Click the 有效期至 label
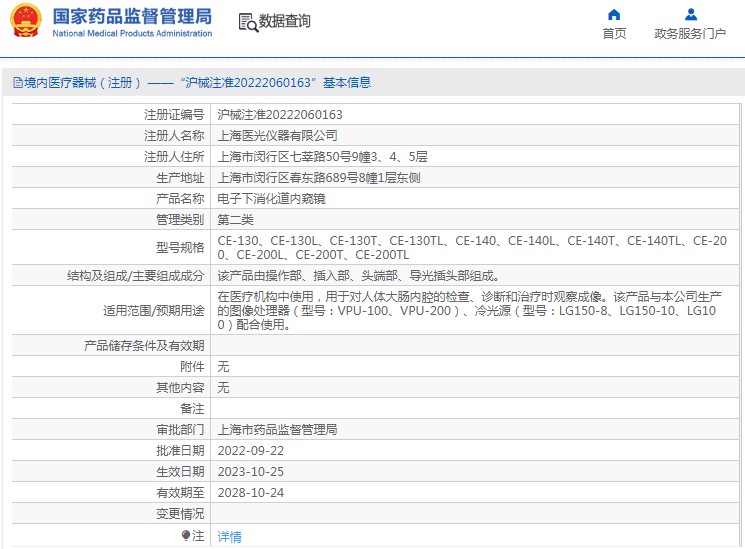 click(x=180, y=492)
